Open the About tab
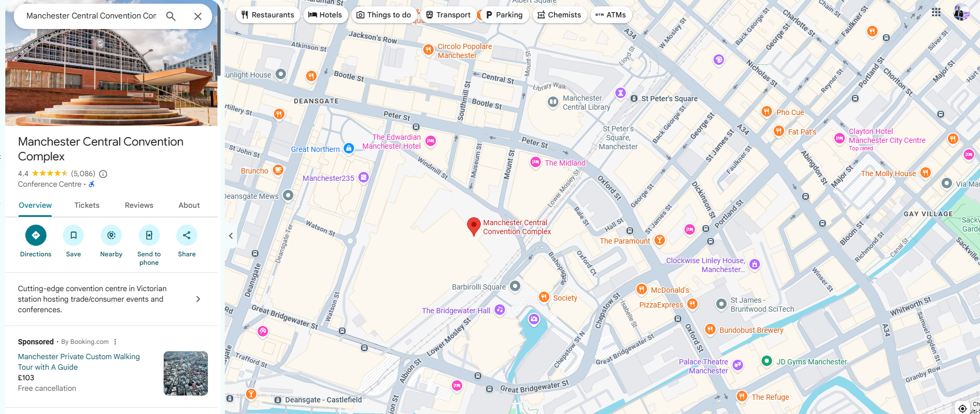 [189, 205]
